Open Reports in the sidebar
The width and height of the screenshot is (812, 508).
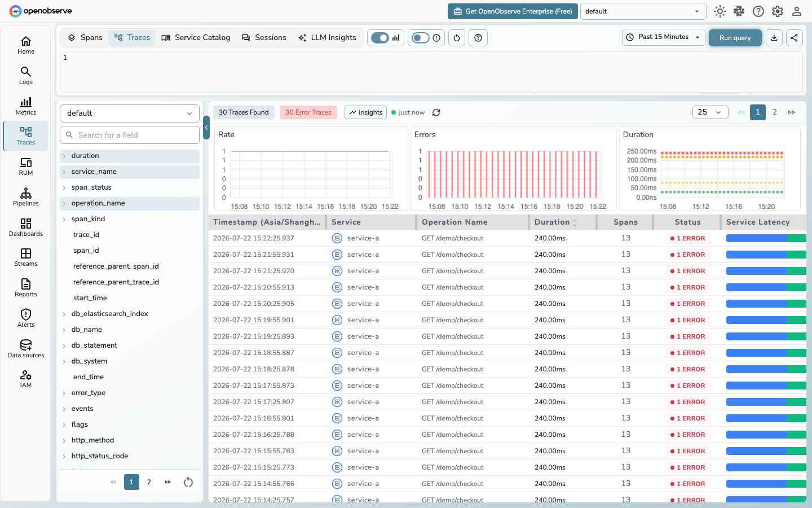coord(26,288)
